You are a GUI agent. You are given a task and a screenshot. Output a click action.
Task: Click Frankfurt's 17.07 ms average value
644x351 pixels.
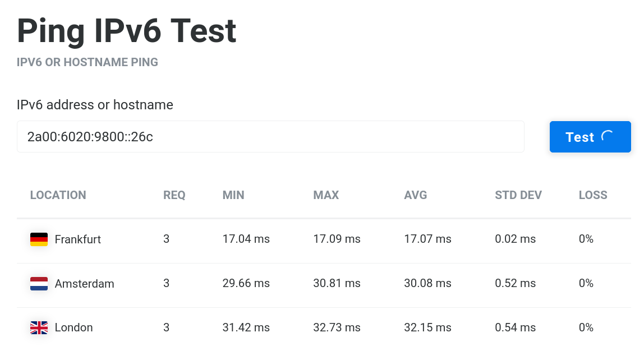click(427, 239)
